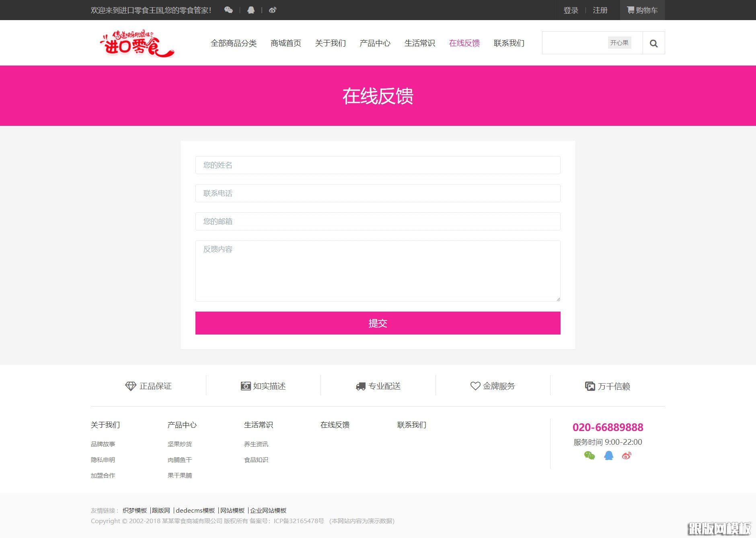Click the 登录 login link

tap(571, 10)
